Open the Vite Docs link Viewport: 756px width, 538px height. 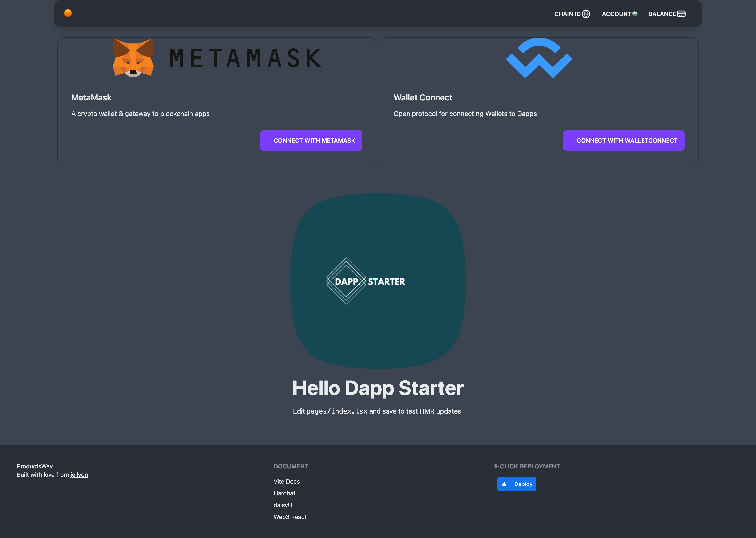(x=286, y=481)
